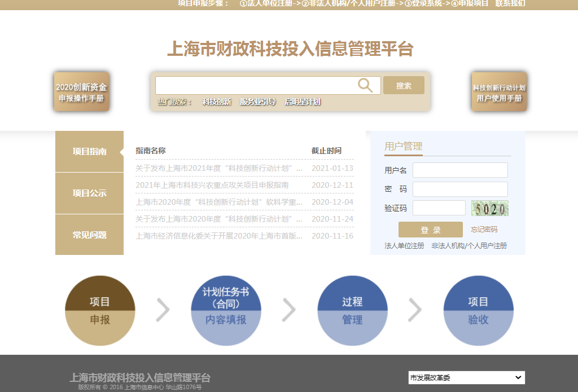Open the 市发展改革委 dropdown
This screenshot has width=578, height=392.
(467, 377)
